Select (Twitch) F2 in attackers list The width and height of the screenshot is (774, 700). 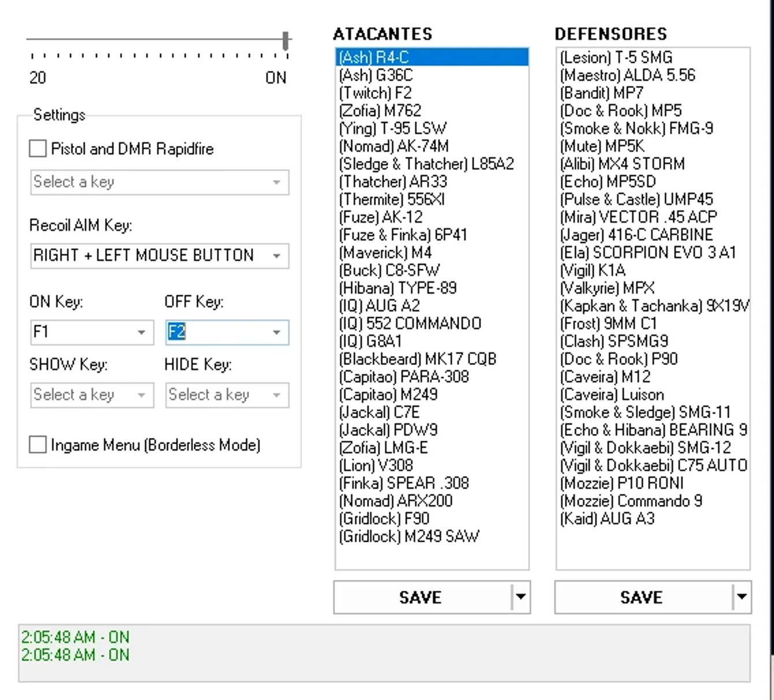431,93
